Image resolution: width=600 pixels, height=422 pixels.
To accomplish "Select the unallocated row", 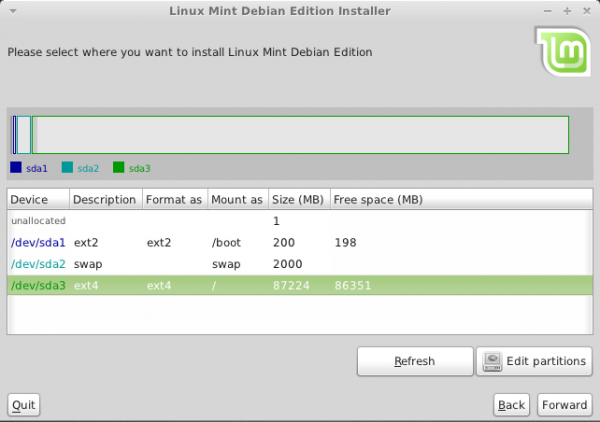I will 300,221.
